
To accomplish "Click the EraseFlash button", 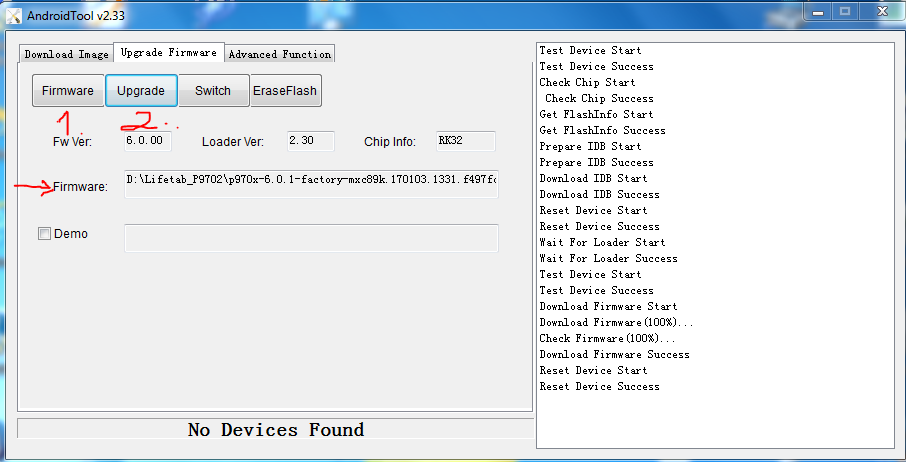I will pos(285,91).
